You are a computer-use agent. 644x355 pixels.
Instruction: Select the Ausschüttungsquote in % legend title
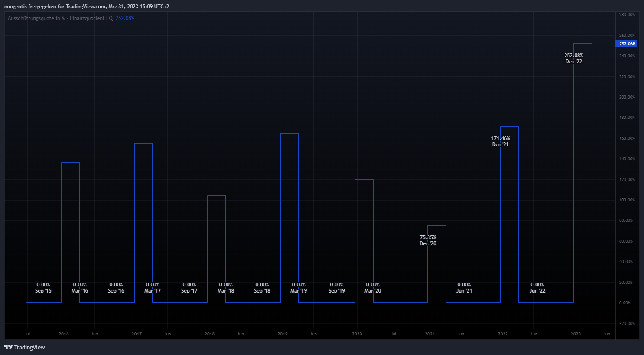[x=36, y=18]
